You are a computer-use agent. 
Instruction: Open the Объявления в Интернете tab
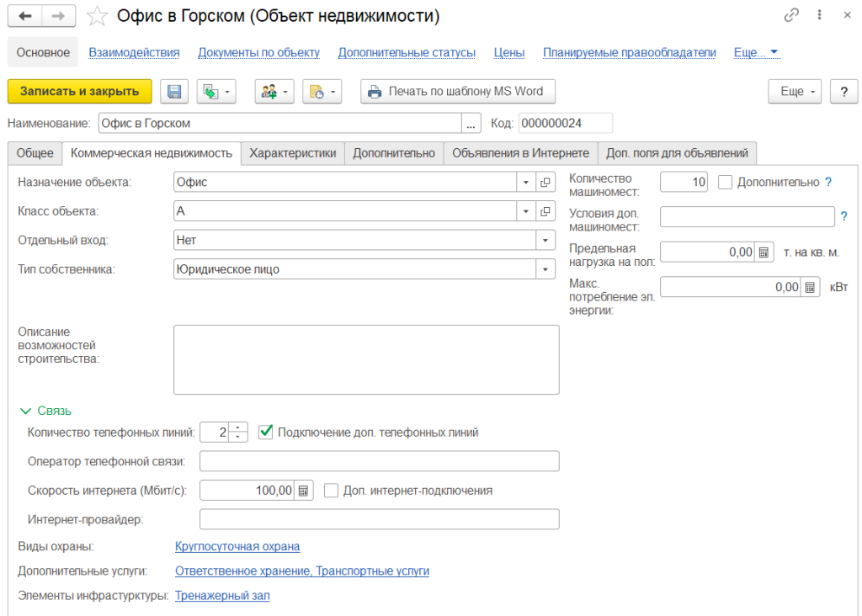click(520, 153)
